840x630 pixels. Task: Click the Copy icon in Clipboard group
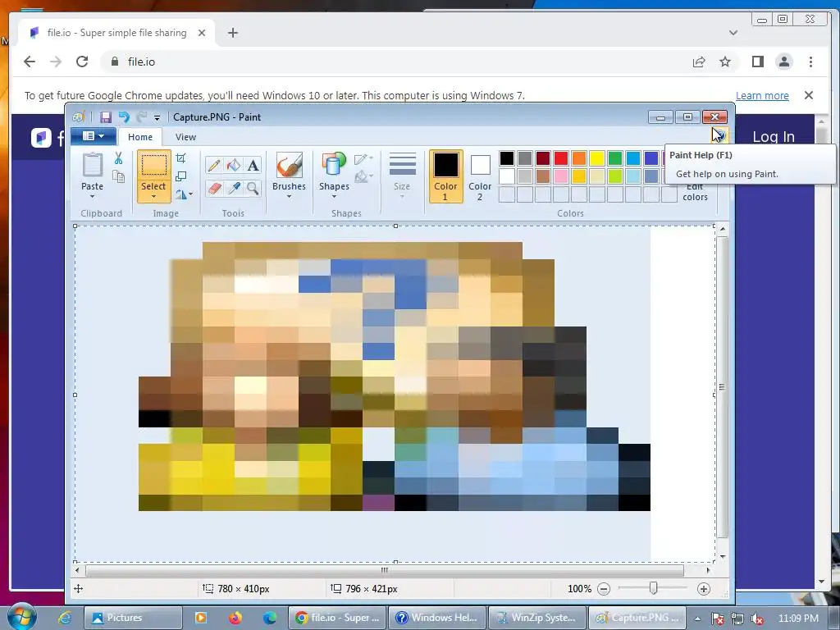point(118,176)
